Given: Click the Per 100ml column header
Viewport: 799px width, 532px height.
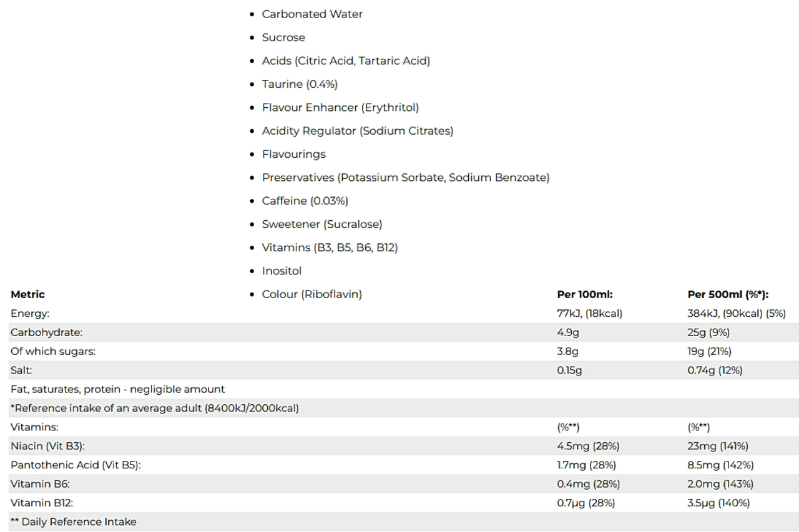Looking at the screenshot, I should 585,294.
